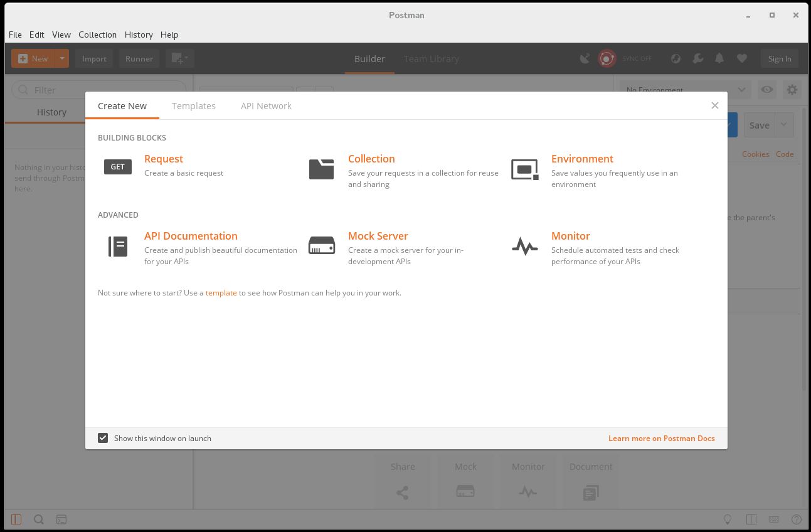Expand the New button dropdown arrow
The width and height of the screenshot is (811, 532).
point(62,58)
